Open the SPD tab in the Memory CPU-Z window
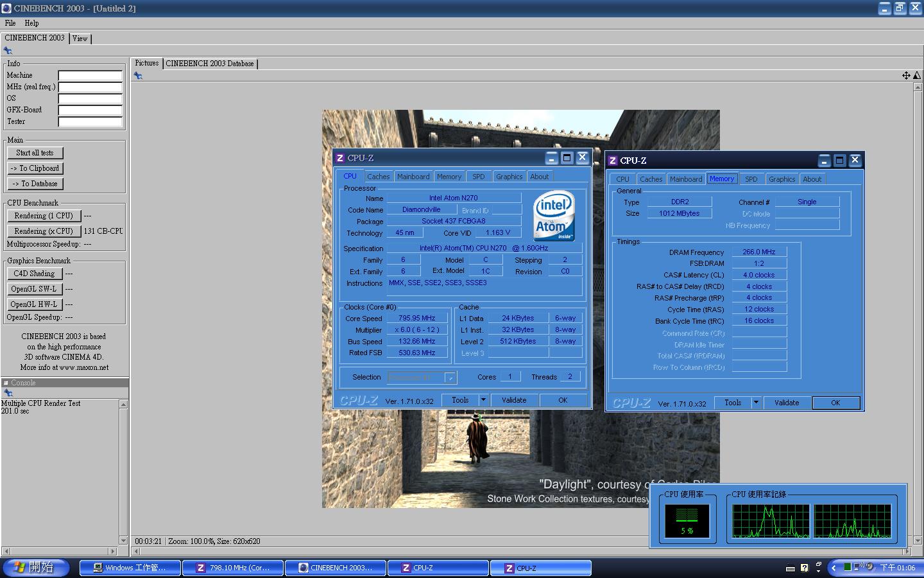This screenshot has width=924, height=578. pyautogui.click(x=751, y=179)
